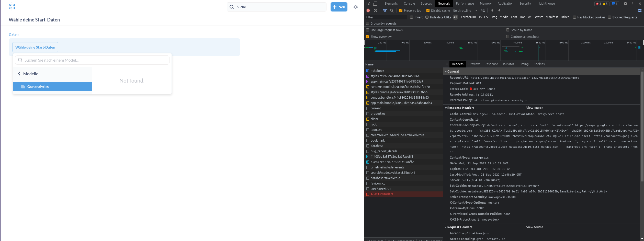Go back using the Modelle chevron

(x=19, y=74)
